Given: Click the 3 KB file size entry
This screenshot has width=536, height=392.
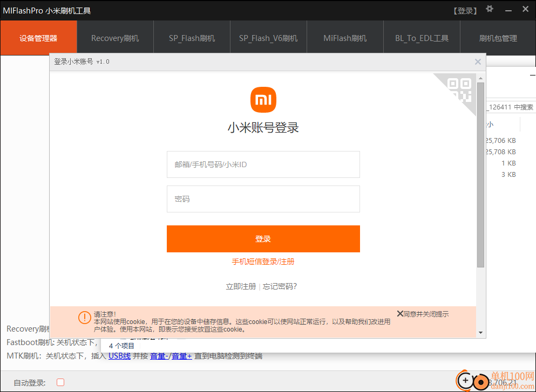Looking at the screenshot, I should (x=508, y=175).
